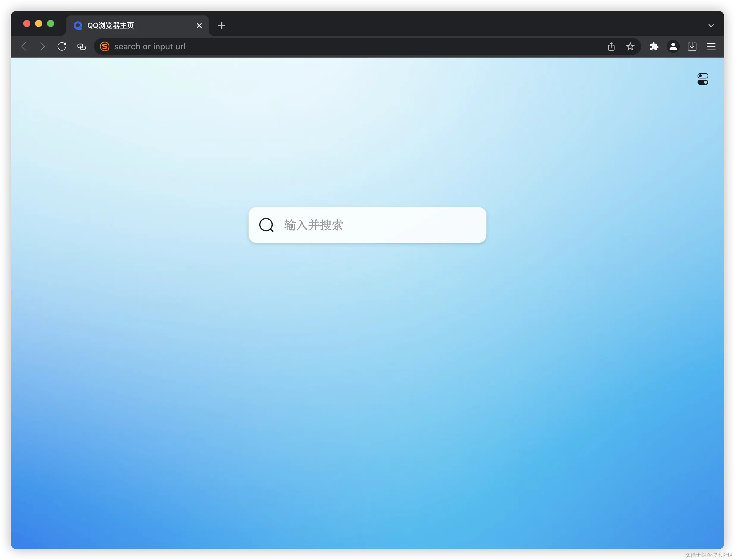Click the magnifier icon in search box
Viewport: 735px width, 560px height.
266,225
